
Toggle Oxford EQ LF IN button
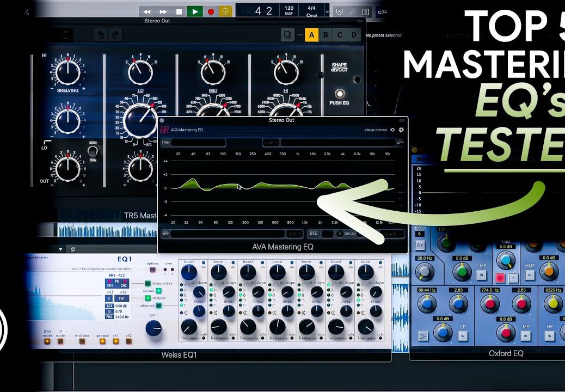(463, 336)
